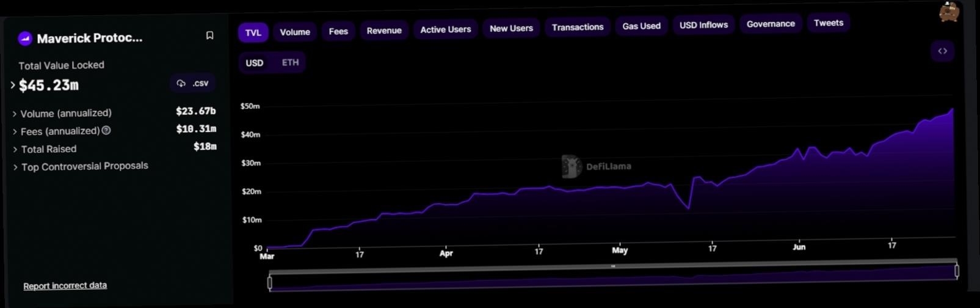Viewport: 980px width, 308px height.
Task: Toggle the Active Users chart metric
Action: 446,29
